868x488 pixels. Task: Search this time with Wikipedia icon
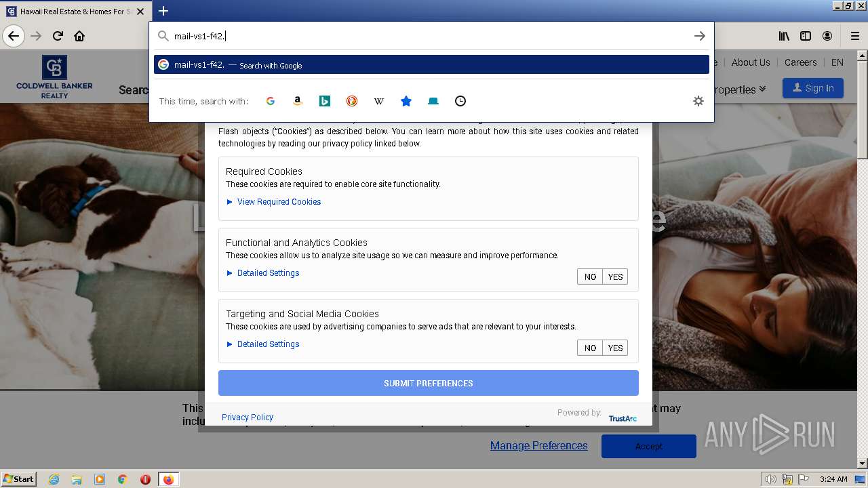[379, 101]
